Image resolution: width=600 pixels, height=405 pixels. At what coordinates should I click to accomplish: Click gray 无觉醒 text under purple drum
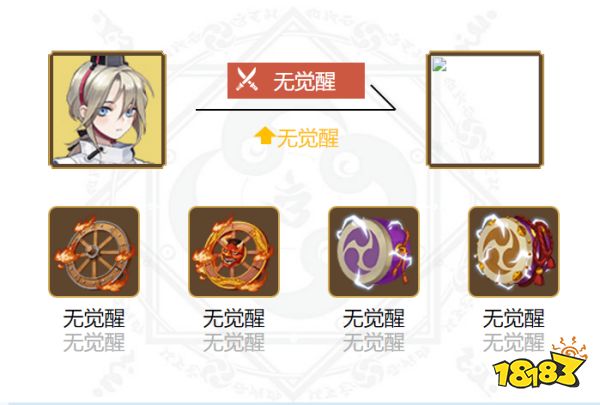click(x=374, y=342)
